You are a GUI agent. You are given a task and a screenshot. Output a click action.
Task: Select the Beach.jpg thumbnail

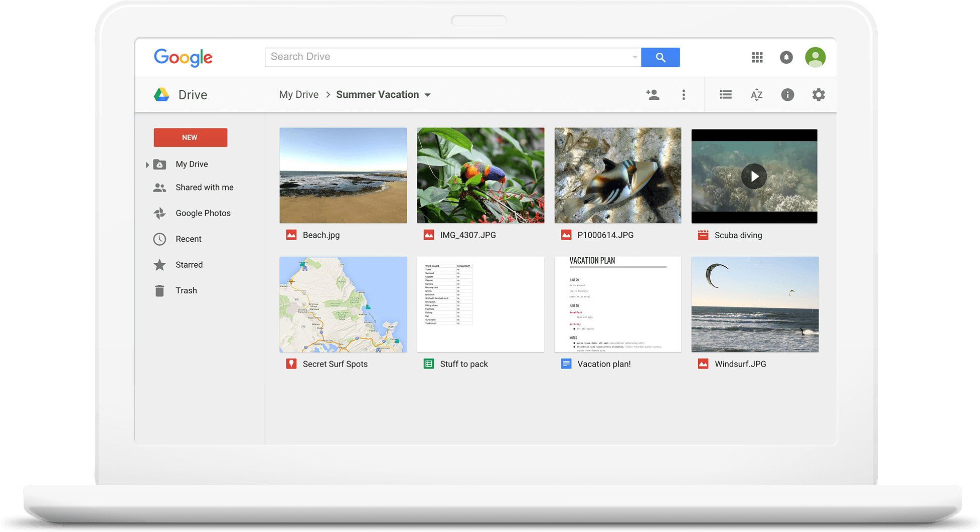tap(343, 175)
